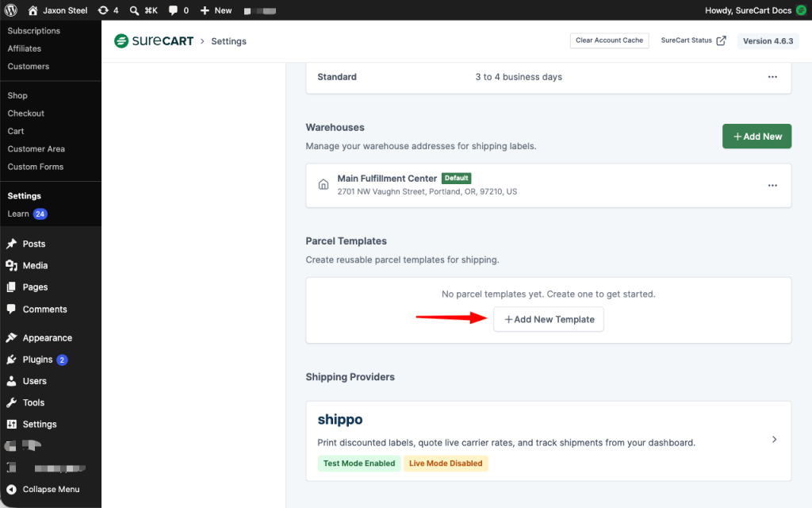Open the Standard shipping rate options menu

point(772,77)
